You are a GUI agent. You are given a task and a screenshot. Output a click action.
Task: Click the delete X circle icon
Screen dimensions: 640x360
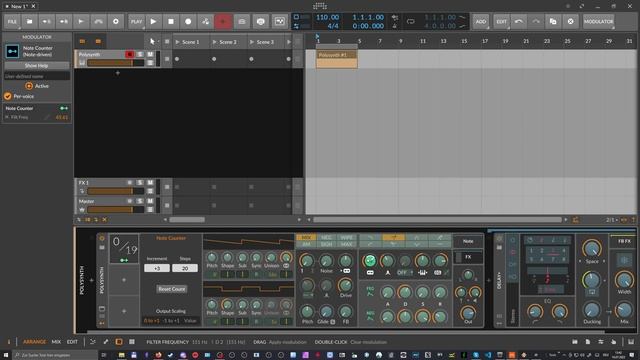(571, 21)
